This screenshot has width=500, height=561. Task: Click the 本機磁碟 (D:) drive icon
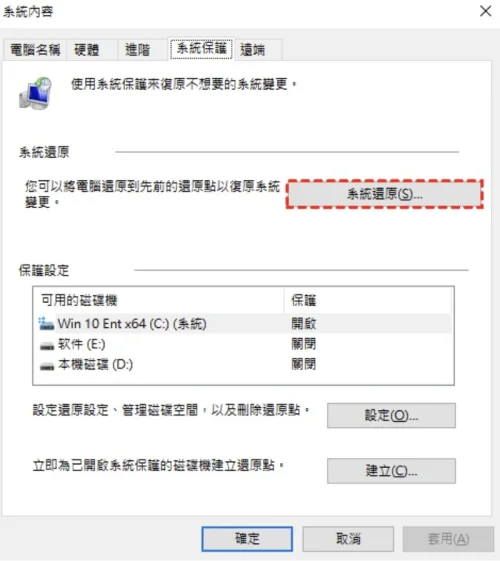pyautogui.click(x=47, y=366)
